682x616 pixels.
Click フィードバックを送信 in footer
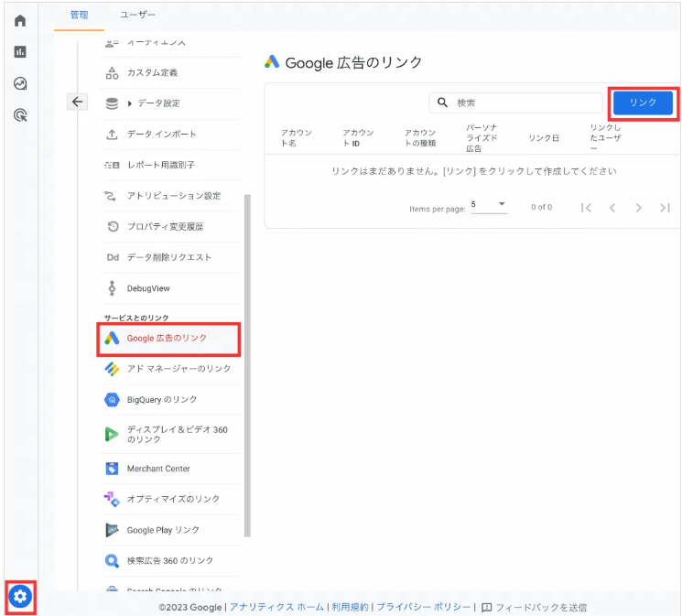(541, 607)
